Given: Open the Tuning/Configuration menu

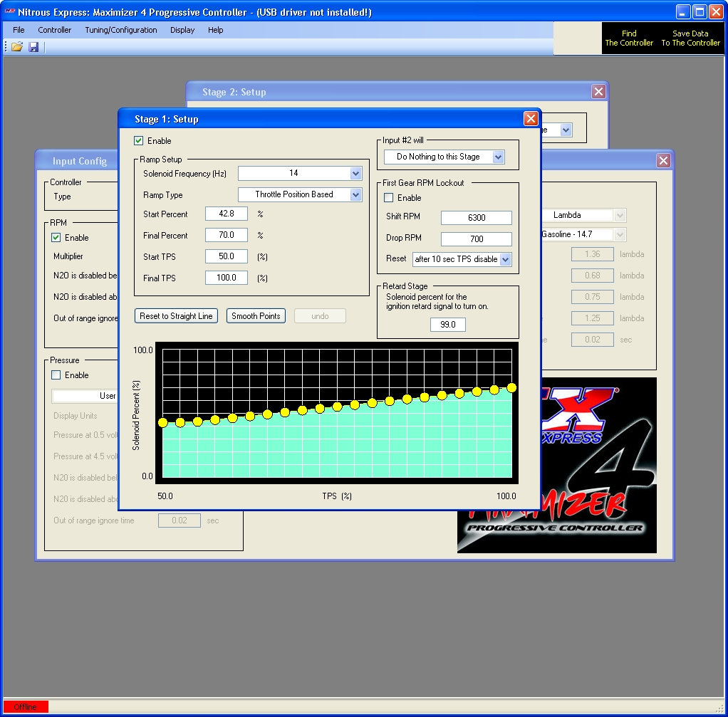Looking at the screenshot, I should (120, 30).
